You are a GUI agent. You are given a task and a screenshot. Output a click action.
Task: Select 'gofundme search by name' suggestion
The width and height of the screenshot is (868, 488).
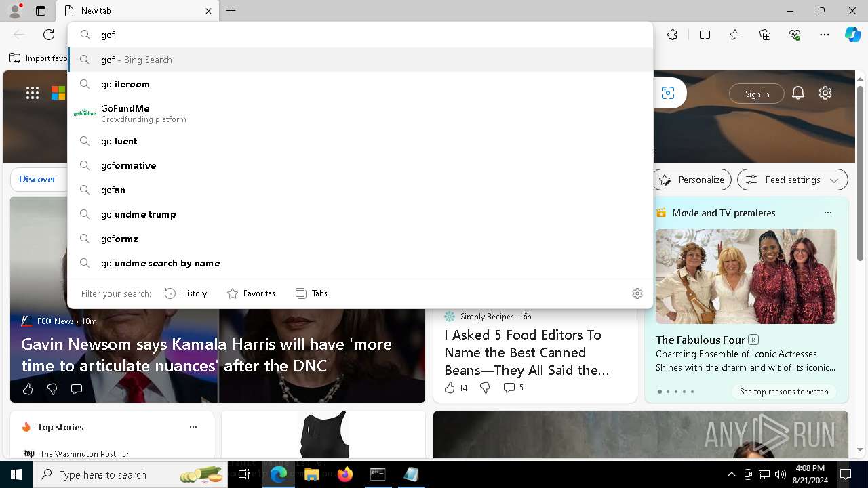360,263
